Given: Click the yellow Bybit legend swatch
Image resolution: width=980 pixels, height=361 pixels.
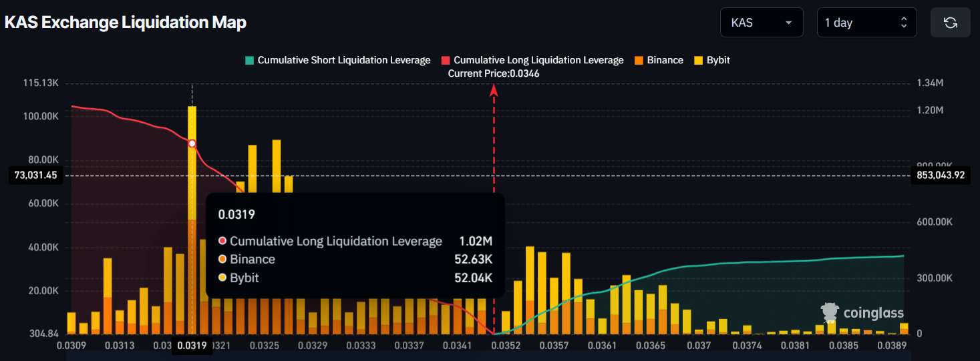Looking at the screenshot, I should point(698,60).
